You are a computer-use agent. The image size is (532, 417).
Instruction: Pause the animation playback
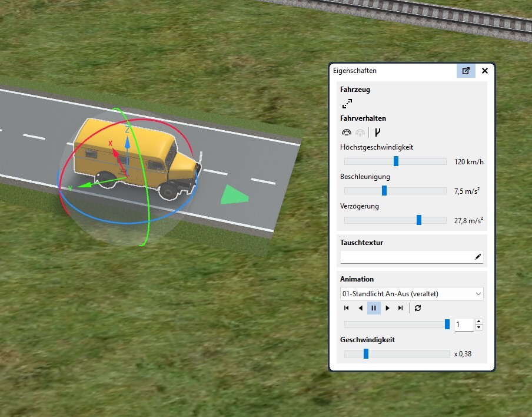coord(374,308)
